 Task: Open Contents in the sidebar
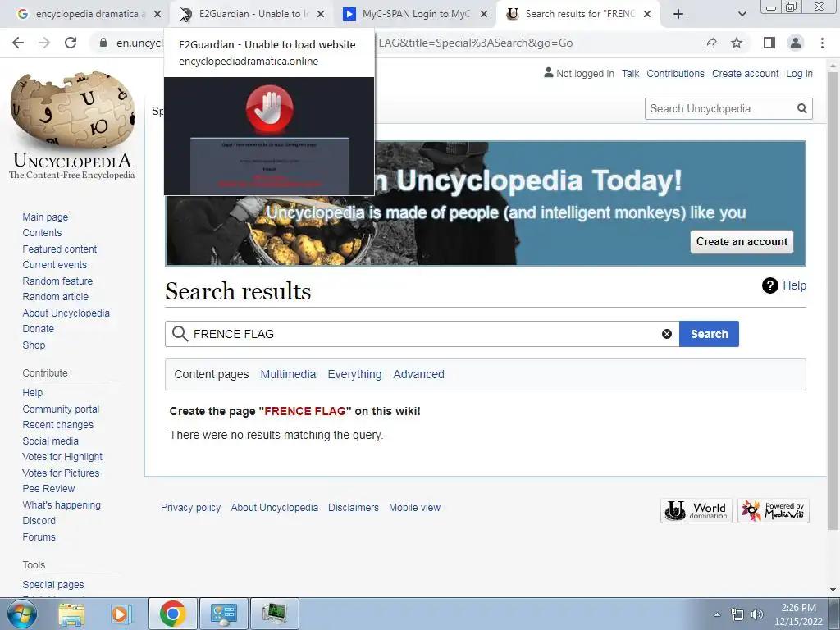tap(42, 232)
